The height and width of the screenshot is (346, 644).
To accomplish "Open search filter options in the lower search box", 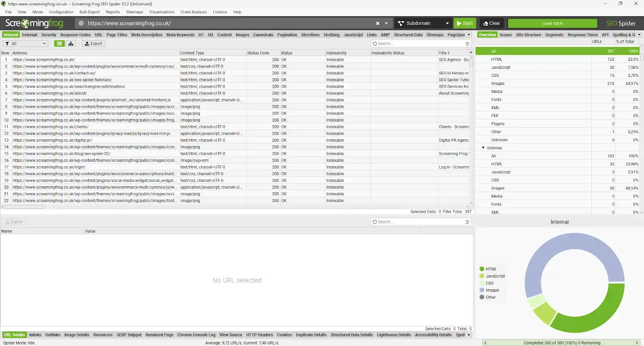I will point(467,222).
